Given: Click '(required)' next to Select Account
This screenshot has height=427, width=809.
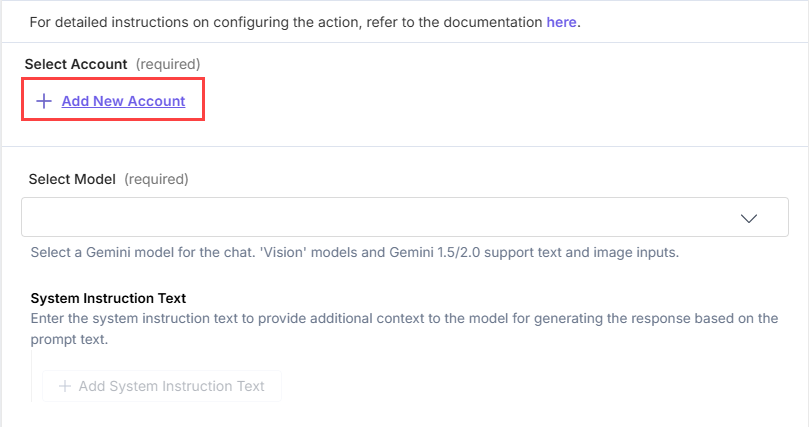Looking at the screenshot, I should pyautogui.click(x=167, y=64).
